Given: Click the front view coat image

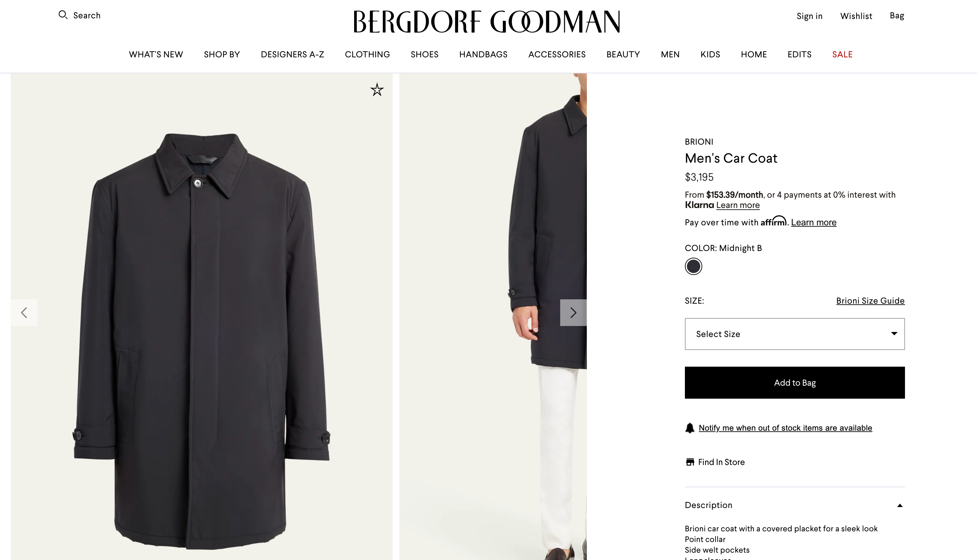Looking at the screenshot, I should point(201,338).
